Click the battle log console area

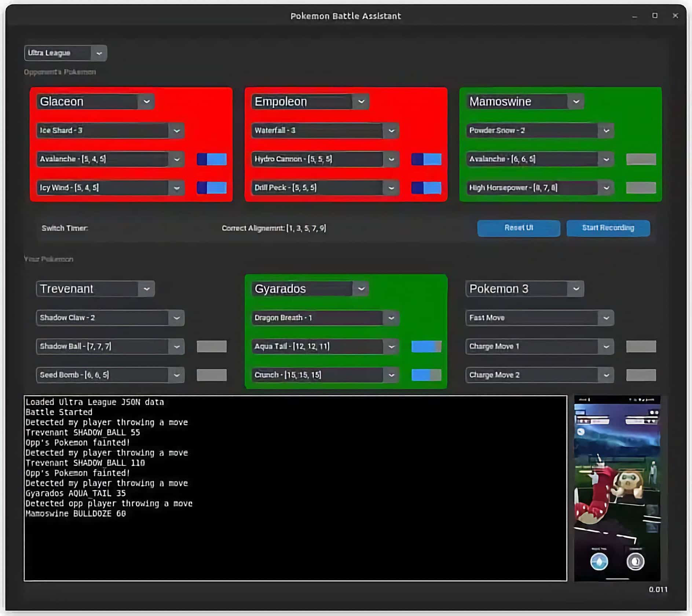296,488
